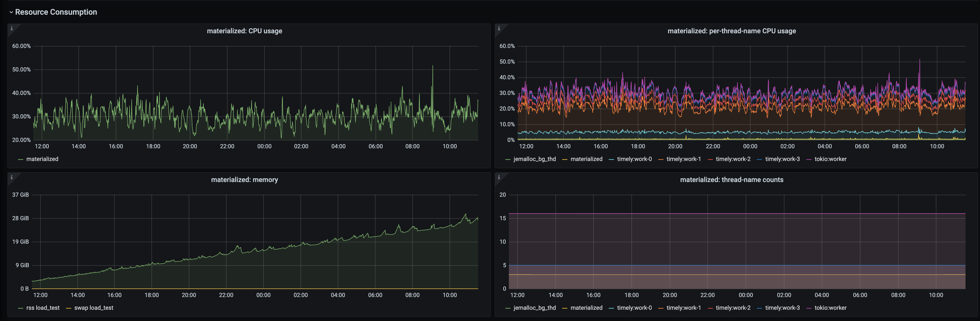This screenshot has height=321, width=980.
Task: Click timely:work-2 legend in thread-name counts panel
Action: point(733,308)
